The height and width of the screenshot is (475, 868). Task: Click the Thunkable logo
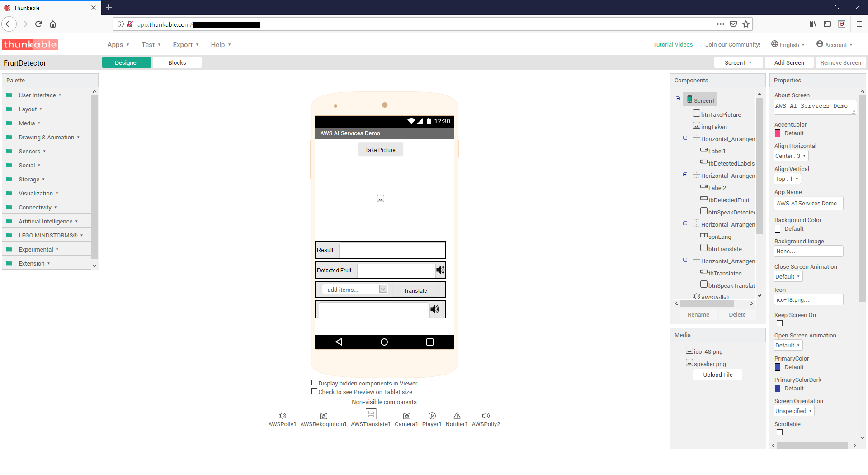point(30,44)
